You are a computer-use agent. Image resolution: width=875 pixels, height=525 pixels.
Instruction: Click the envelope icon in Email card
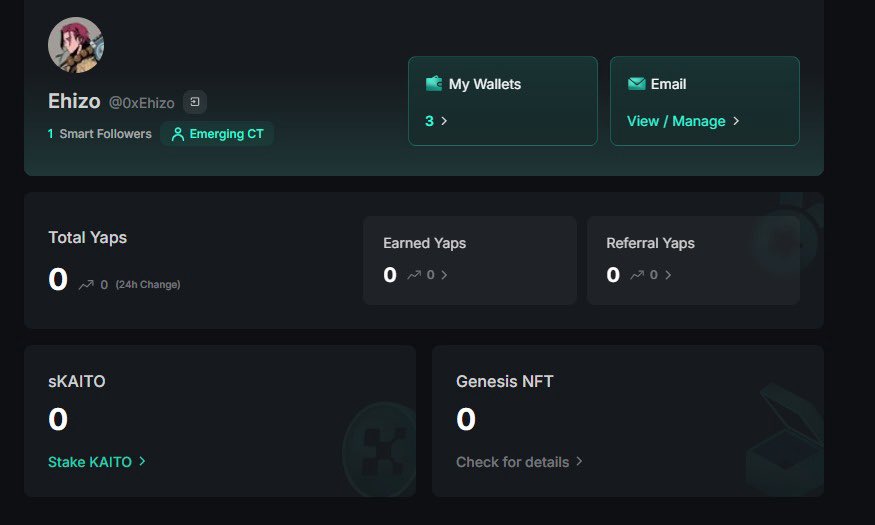click(636, 84)
